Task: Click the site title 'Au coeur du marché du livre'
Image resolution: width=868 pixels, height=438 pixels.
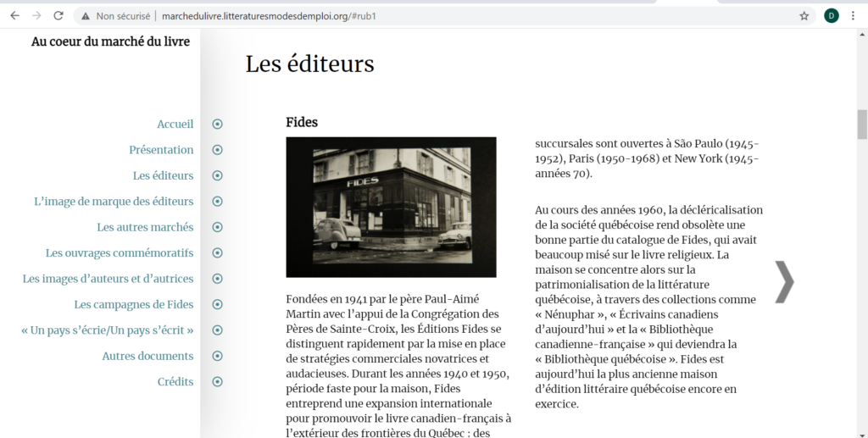Action: (x=111, y=42)
